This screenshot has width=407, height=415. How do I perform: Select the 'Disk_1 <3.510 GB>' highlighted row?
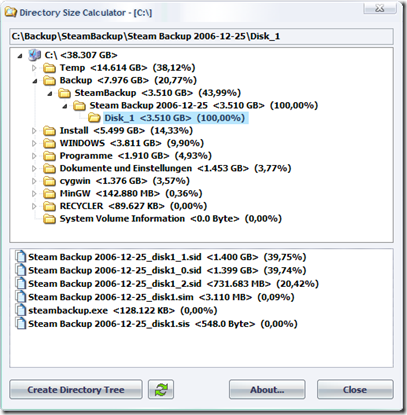click(175, 118)
